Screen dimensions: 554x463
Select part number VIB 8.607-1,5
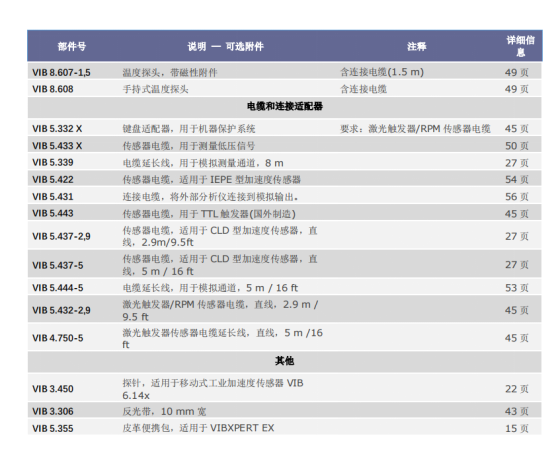tap(61, 72)
